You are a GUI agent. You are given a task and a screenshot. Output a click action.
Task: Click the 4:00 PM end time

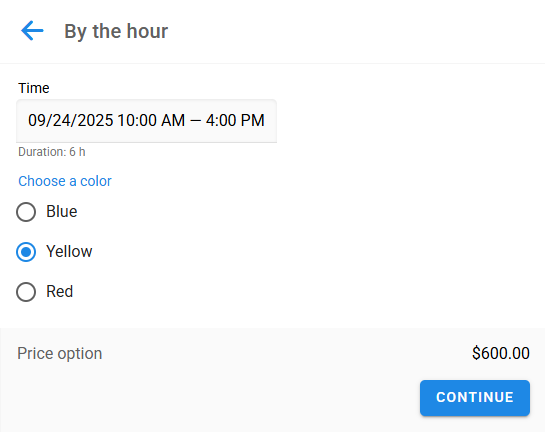[x=235, y=120]
